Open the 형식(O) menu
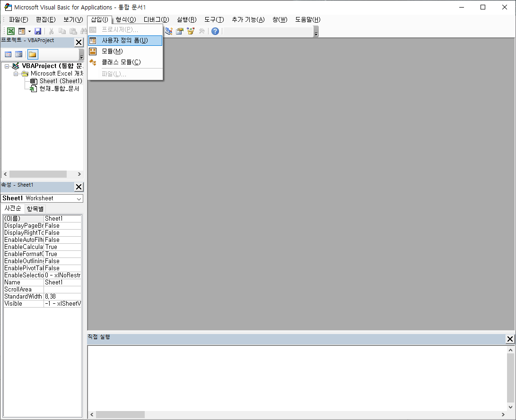This screenshot has height=420, width=516. [126, 20]
